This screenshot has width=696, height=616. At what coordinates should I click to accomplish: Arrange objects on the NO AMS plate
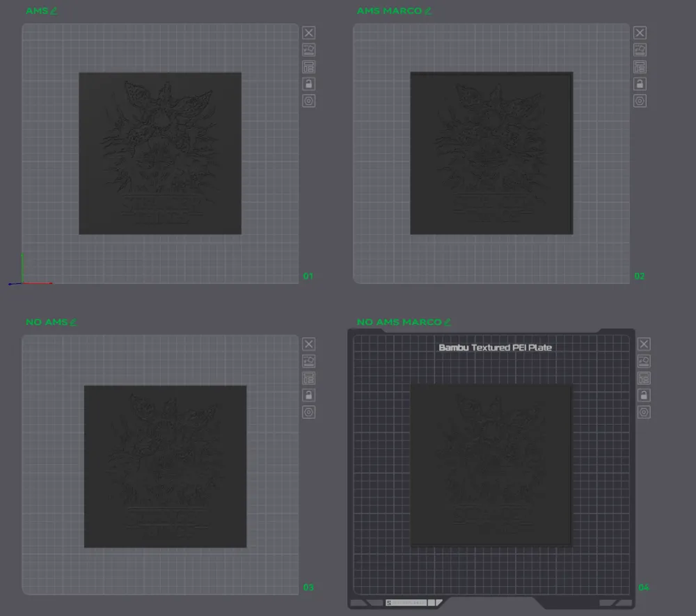click(309, 378)
